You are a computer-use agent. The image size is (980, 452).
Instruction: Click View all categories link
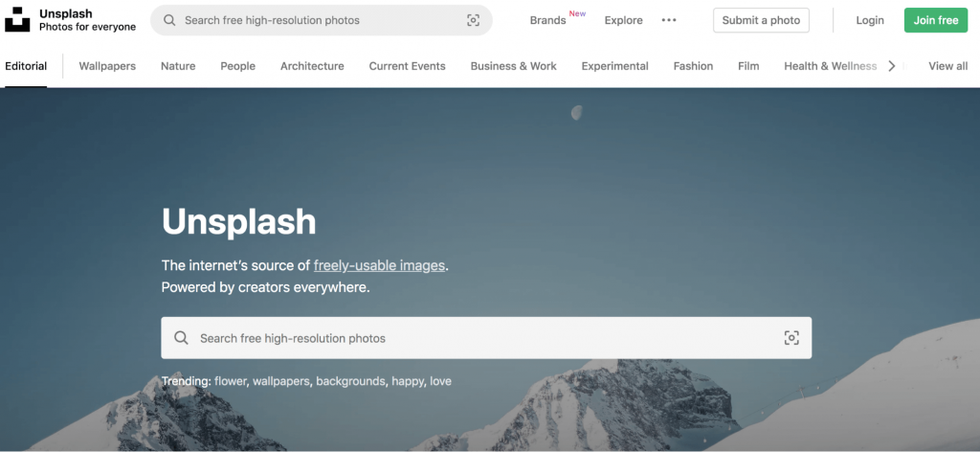coord(947,66)
